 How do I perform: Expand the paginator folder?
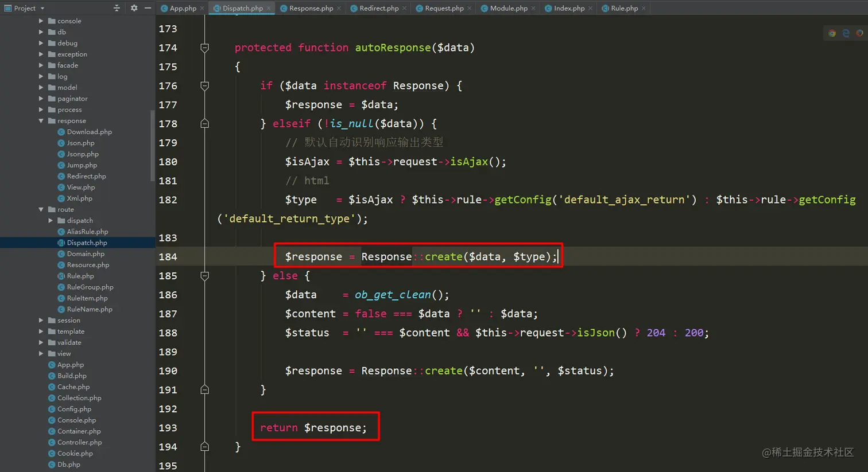[x=41, y=99]
